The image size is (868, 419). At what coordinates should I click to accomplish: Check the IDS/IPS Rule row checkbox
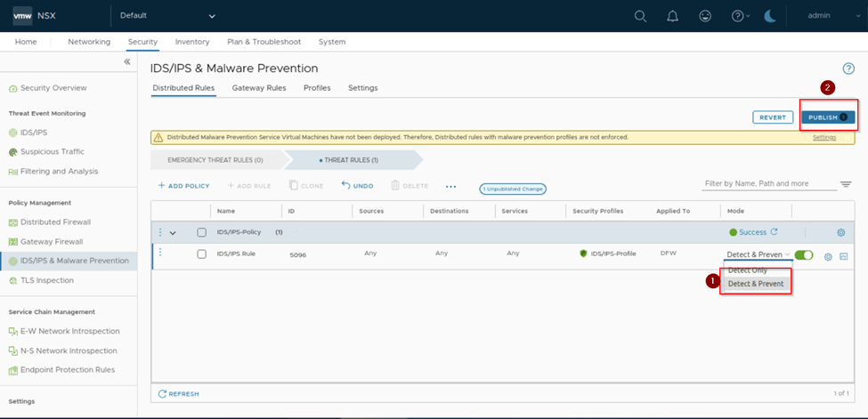pos(201,254)
